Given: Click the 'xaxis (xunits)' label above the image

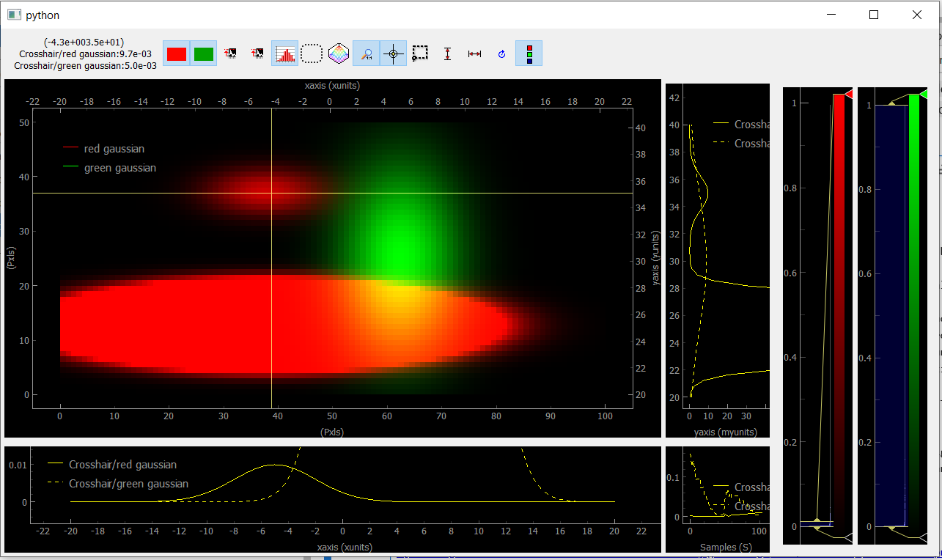Looking at the screenshot, I should point(332,86).
